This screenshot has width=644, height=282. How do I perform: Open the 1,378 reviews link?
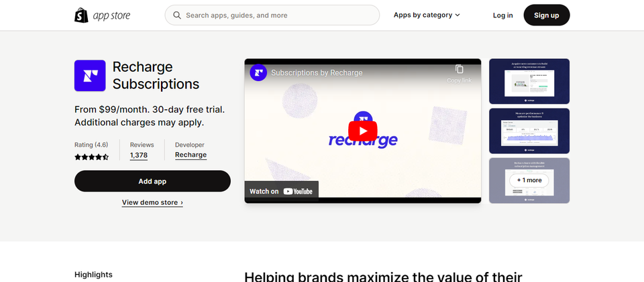click(139, 155)
